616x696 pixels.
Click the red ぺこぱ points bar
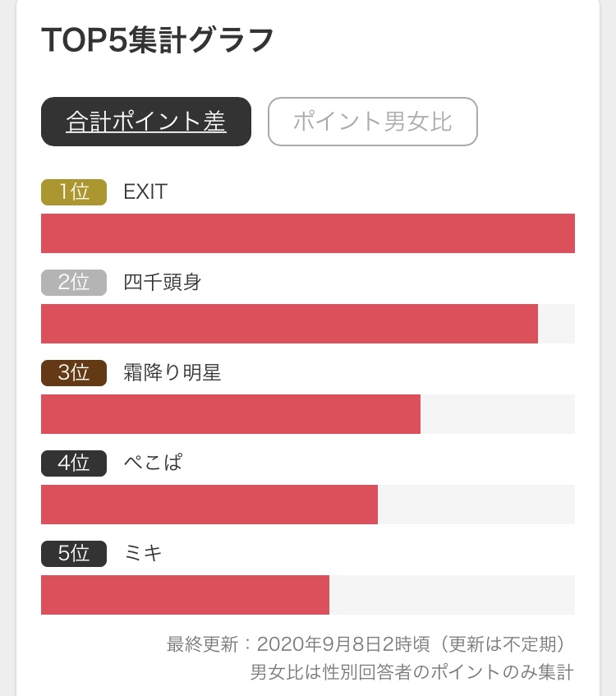click(209, 505)
